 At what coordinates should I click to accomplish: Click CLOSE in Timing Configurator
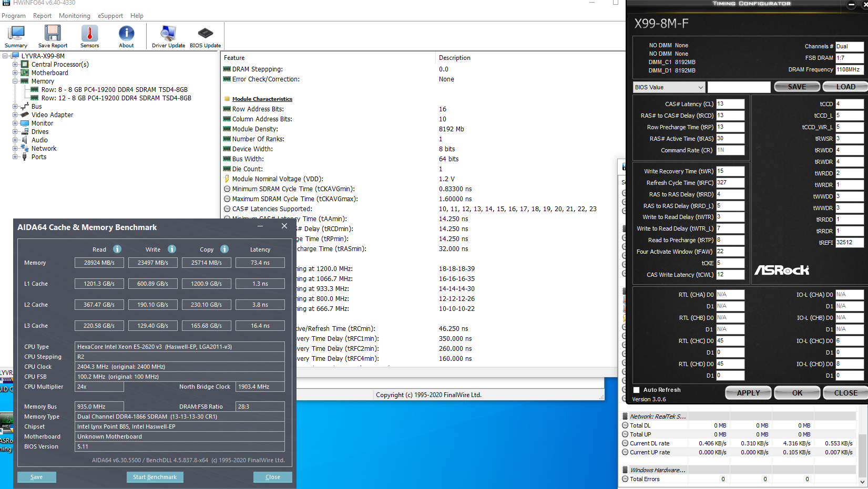[845, 393]
